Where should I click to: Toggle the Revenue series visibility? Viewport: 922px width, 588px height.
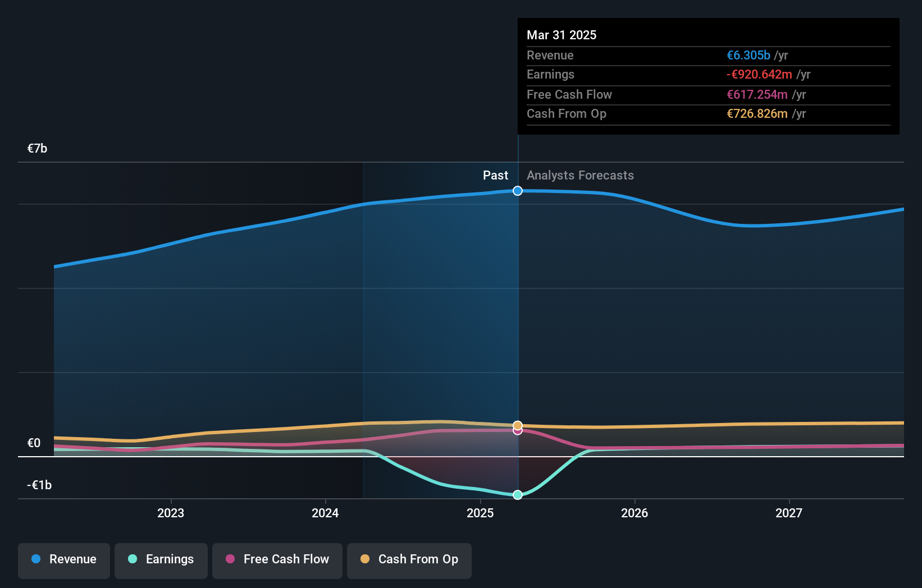pos(63,561)
